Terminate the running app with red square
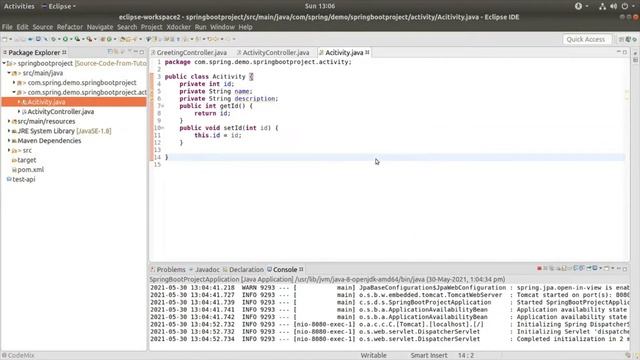Image resolution: width=640 pixels, height=360 pixels. point(539,269)
